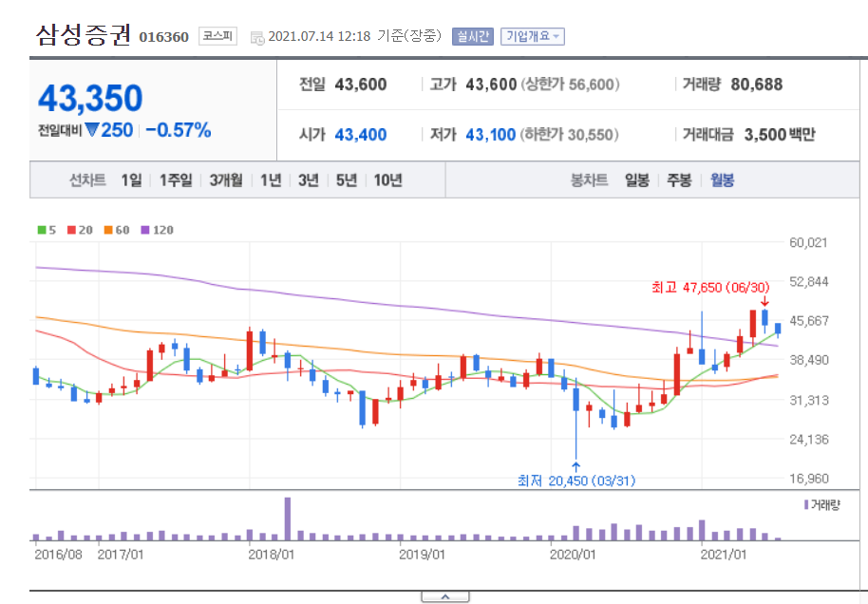868x604 pixels.
Task: Click the 2019/01 x-axis label
Action: 422,555
